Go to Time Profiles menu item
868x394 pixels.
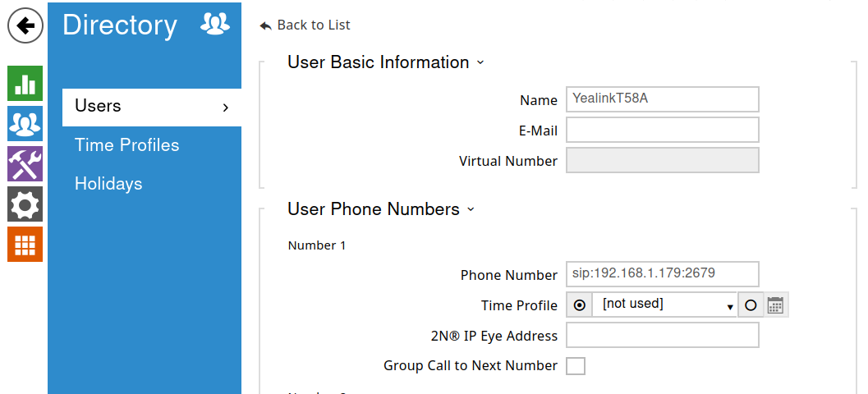pyautogui.click(x=126, y=145)
